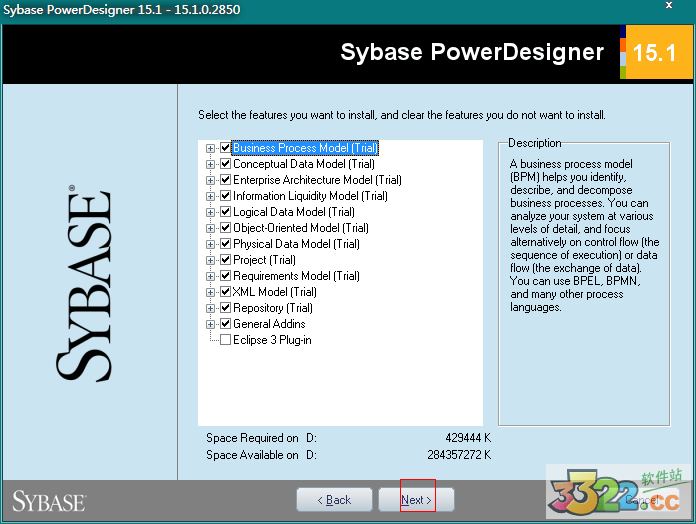Viewport: 696px width, 524px height.
Task: Uncheck Logical Data Model (Trial) checkbox
Action: coord(225,212)
